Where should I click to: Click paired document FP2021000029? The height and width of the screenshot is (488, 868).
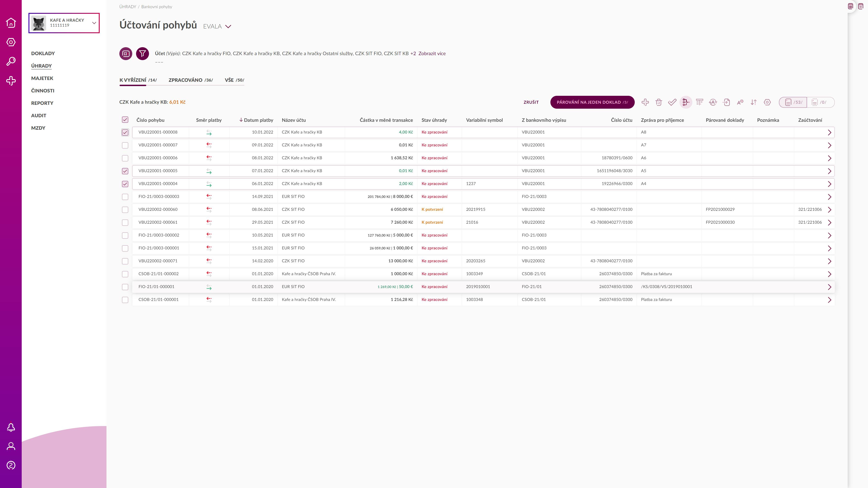[720, 209]
